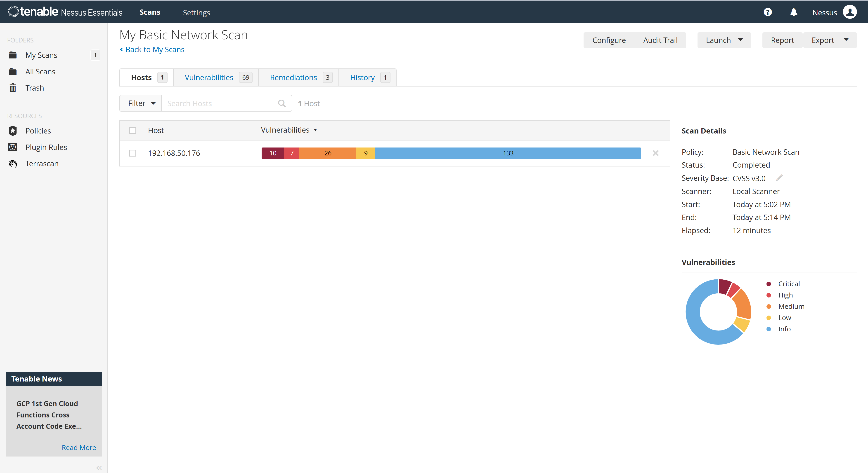Open help question mark icon
868x473 pixels.
[767, 12]
